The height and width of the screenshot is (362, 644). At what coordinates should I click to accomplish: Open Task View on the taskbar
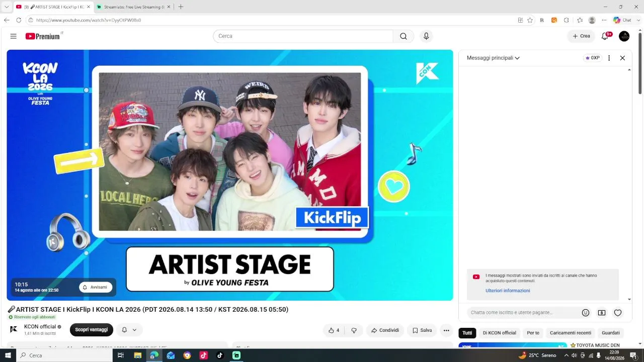(121, 355)
